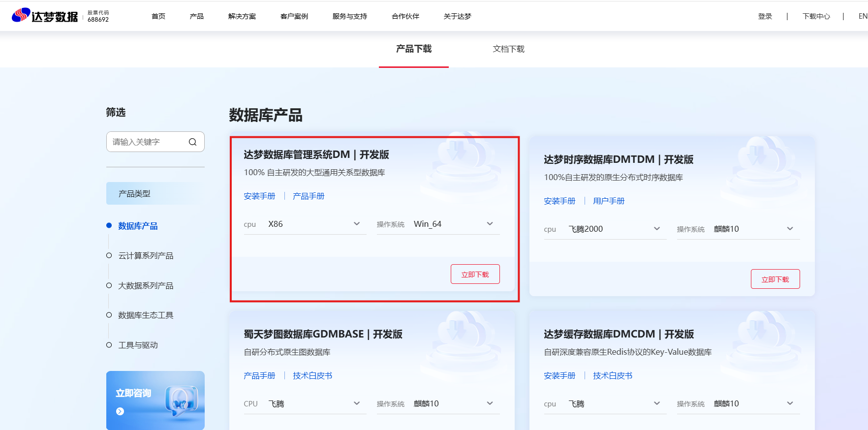Select 工具与驱动 category

pyautogui.click(x=138, y=345)
